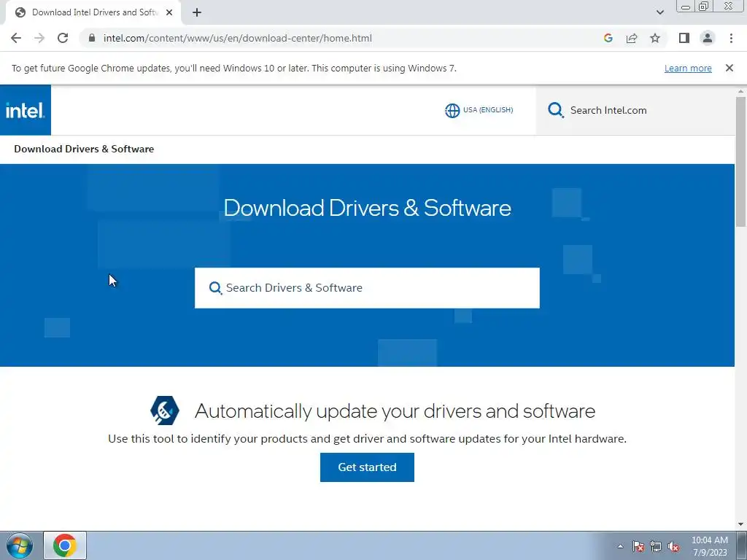
Task: Open the USA (English) language selector
Action: 479,110
